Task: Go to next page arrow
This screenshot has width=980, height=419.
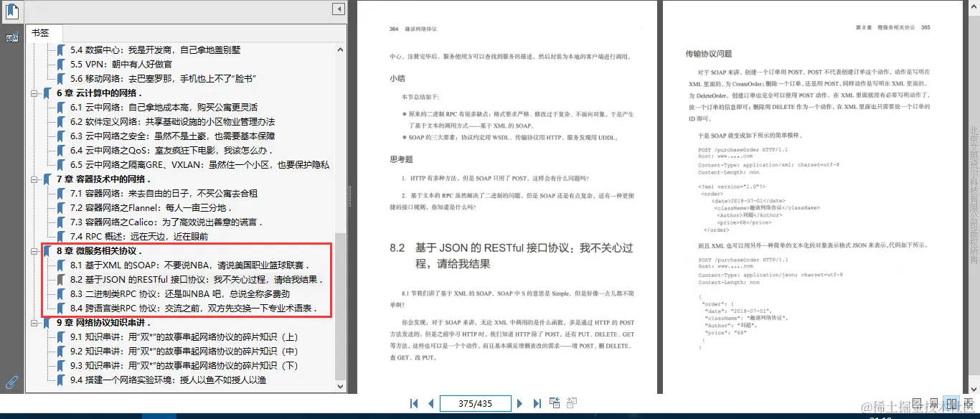Action: (520, 403)
